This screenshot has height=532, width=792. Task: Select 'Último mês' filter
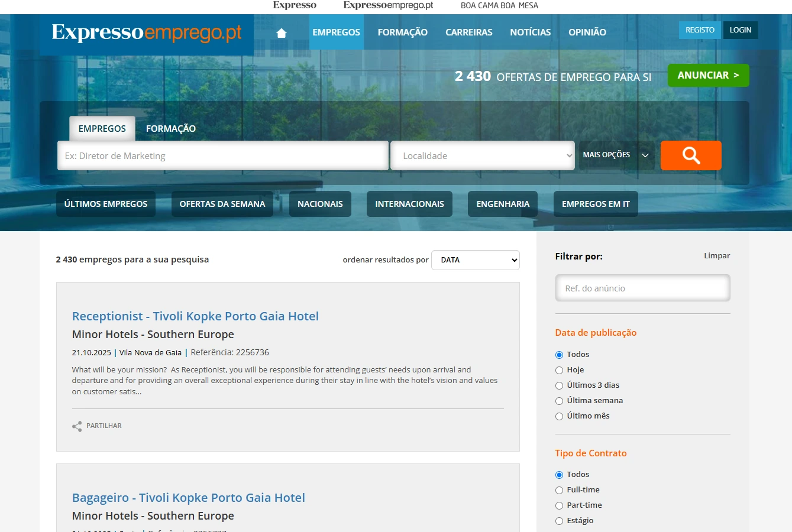559,416
